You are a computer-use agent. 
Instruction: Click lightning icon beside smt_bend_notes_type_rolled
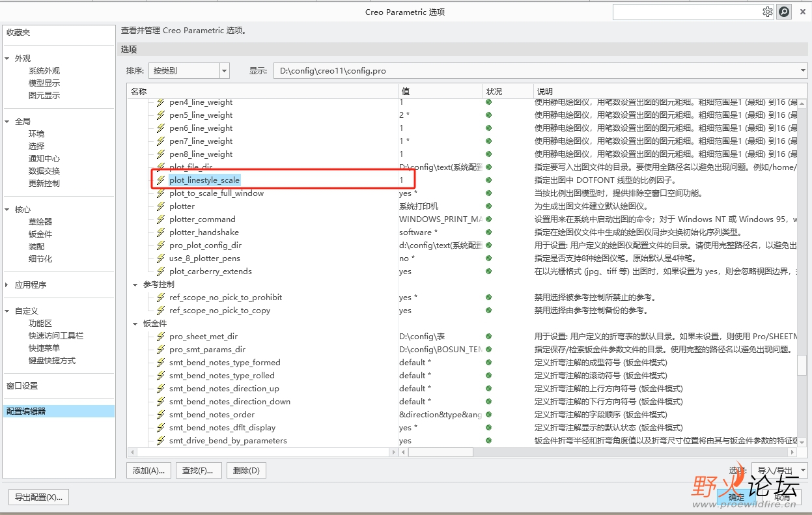[x=161, y=376]
